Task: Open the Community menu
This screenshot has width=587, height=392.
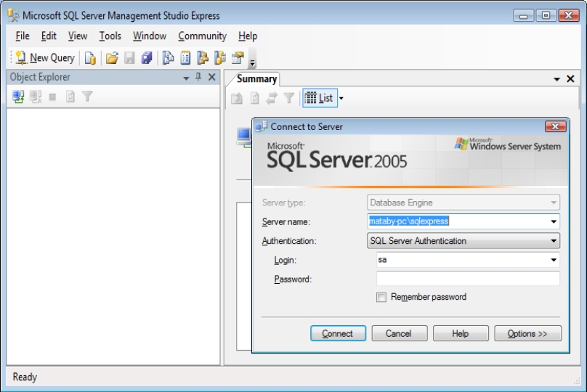Action: (202, 36)
